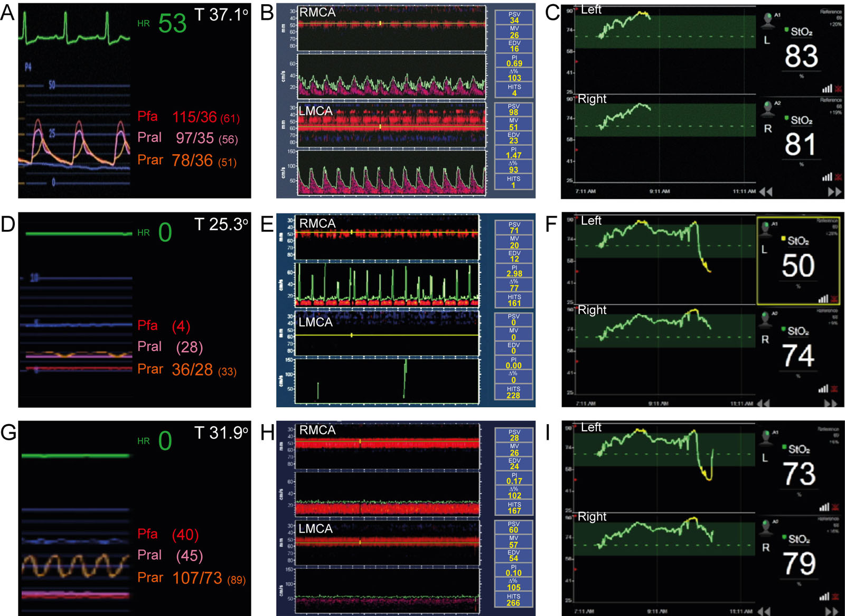Screen dimensions: 845x616
Task: Click the rewind arrows in oximetry panel F
Action: [763, 403]
